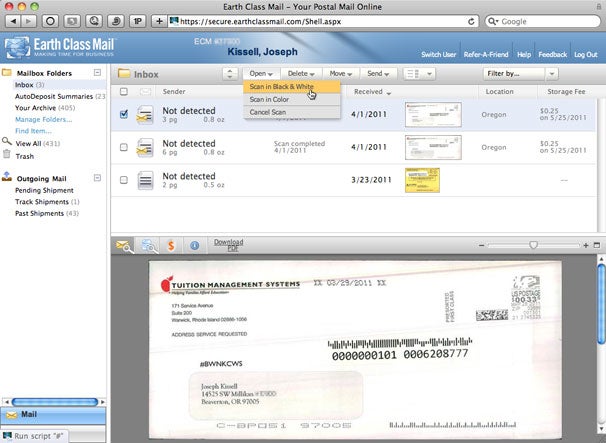Click the URL address bar
The width and height of the screenshot is (606, 443).
(324, 21)
